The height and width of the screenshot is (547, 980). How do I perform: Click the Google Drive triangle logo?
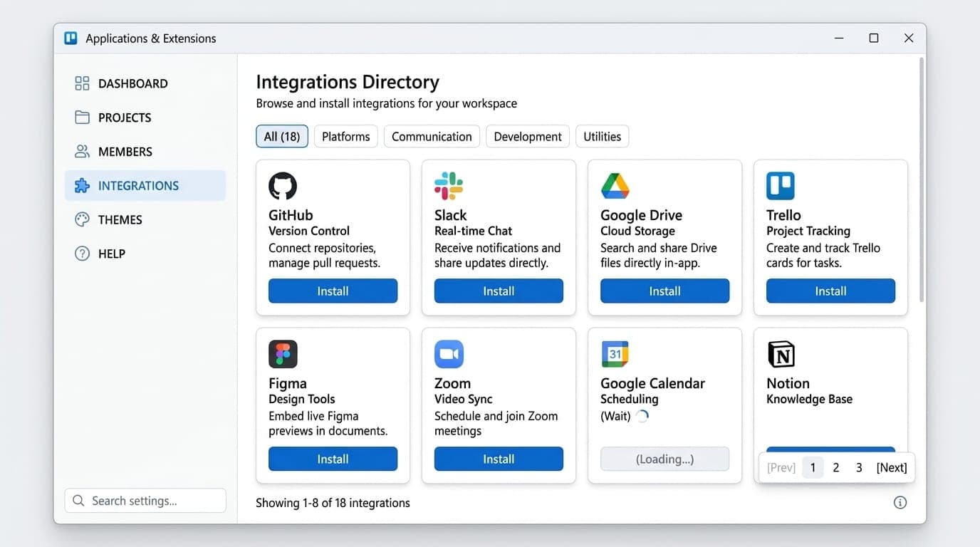tap(615, 186)
